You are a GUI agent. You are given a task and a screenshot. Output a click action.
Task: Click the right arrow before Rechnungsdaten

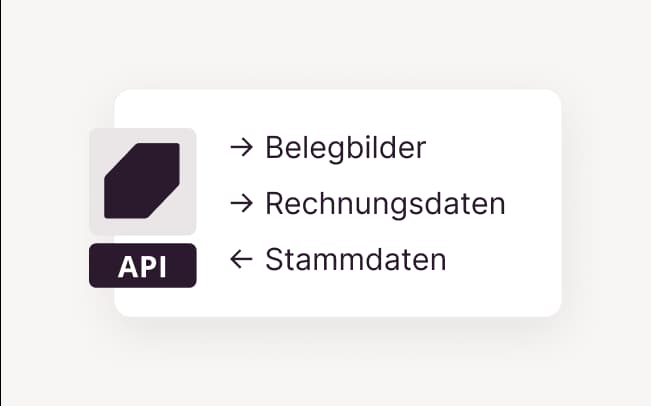pos(240,204)
